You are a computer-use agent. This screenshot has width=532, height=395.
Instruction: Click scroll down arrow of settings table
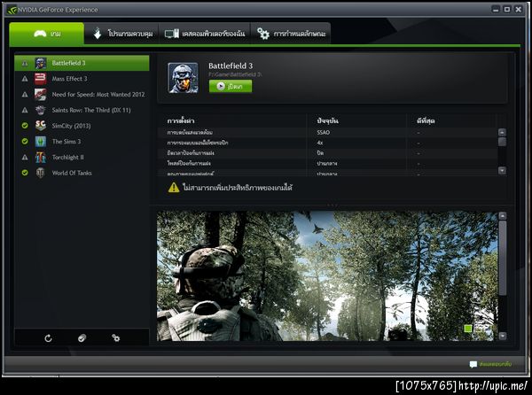click(502, 170)
